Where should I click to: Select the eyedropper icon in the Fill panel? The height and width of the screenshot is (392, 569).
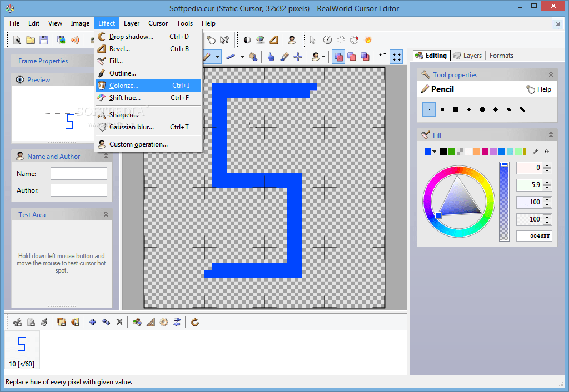click(x=536, y=151)
